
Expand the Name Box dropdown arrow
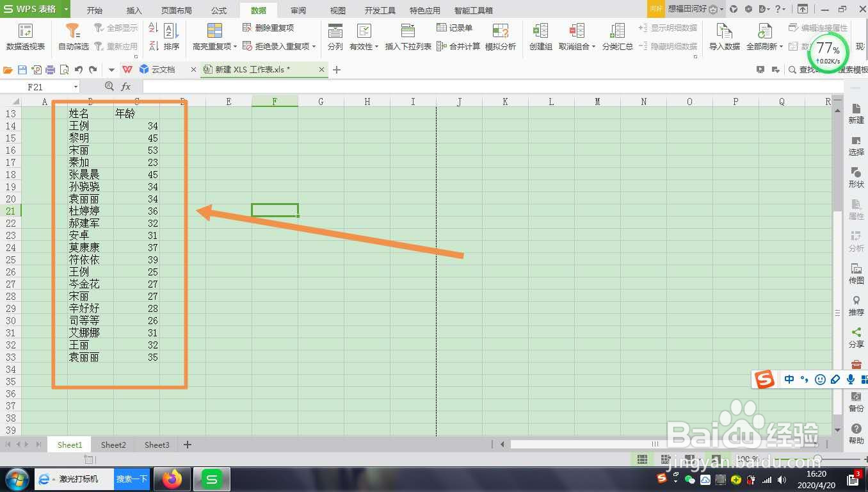tap(76, 86)
